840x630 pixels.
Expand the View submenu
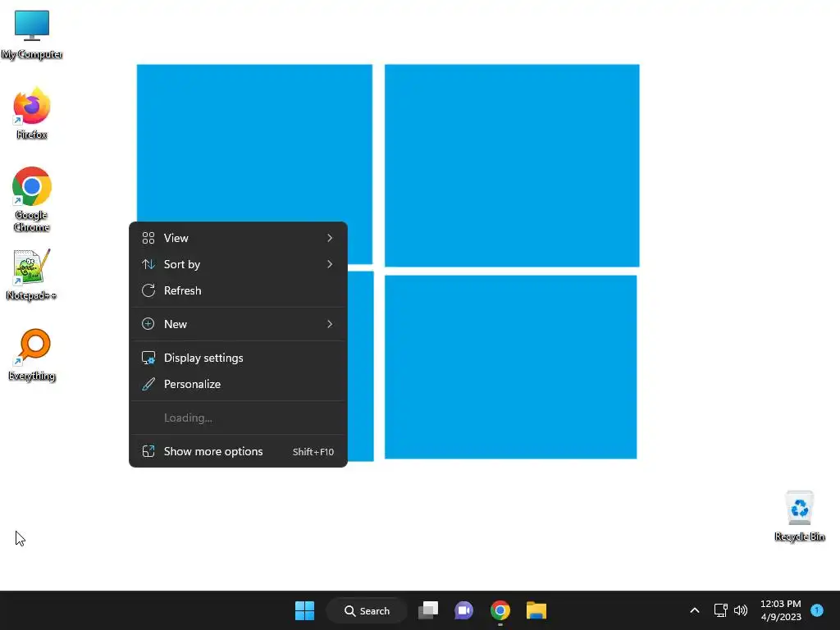point(239,238)
